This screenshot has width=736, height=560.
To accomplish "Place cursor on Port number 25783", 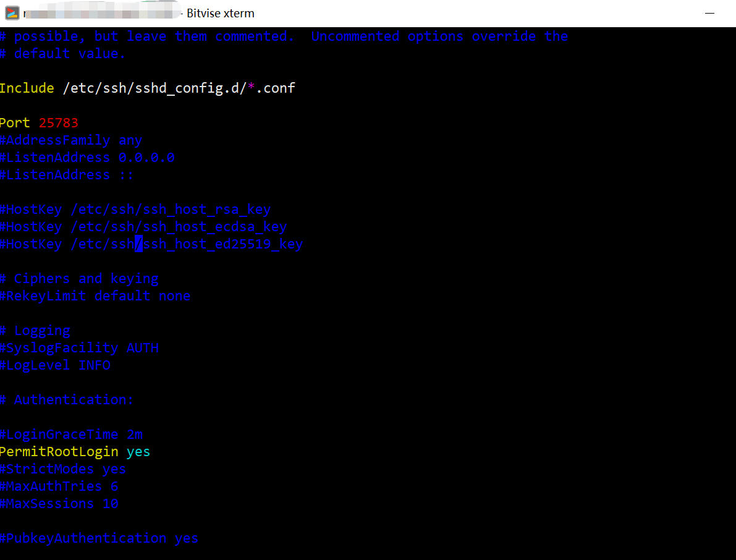I will point(58,123).
